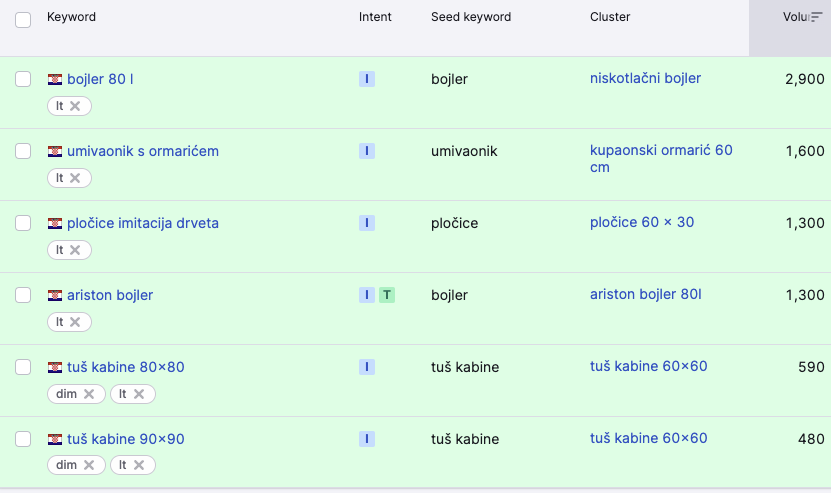Viewport: 831px width, 493px height.
Task: Check the box for bojler 80 l
Action: [x=23, y=79]
